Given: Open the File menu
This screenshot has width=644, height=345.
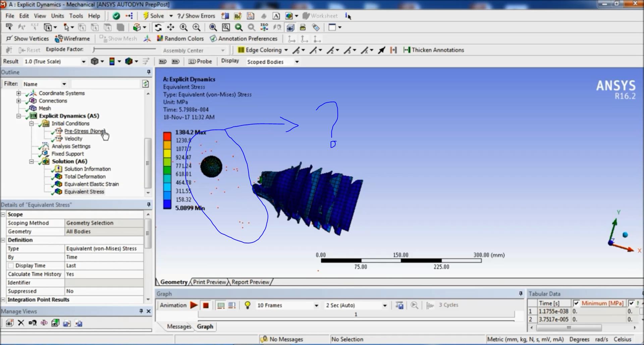Looking at the screenshot, I should point(10,16).
